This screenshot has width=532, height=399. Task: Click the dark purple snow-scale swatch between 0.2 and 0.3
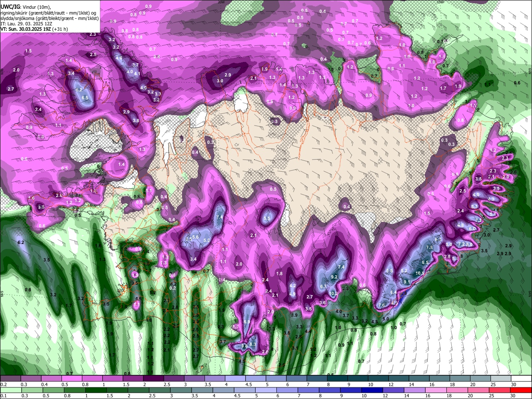click(10, 378)
